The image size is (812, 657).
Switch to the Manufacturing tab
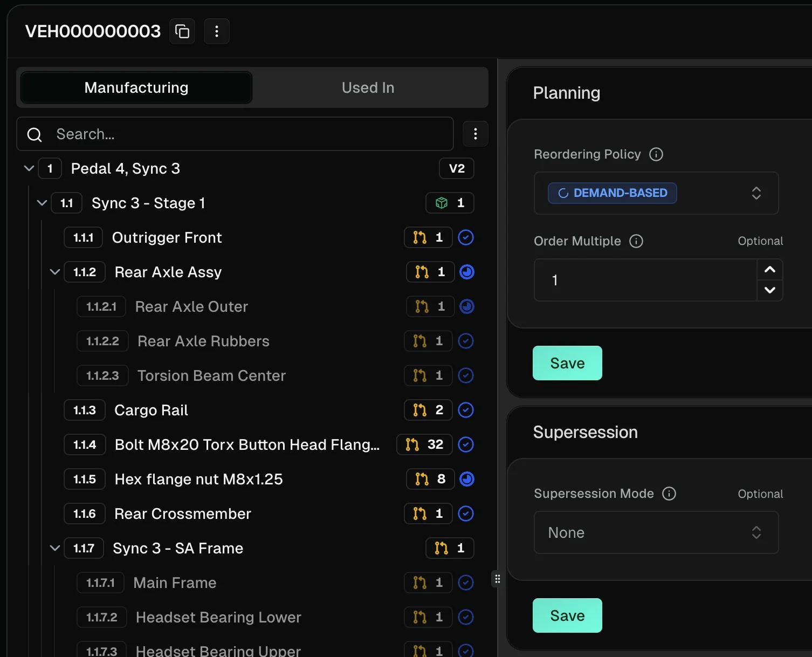tap(136, 87)
